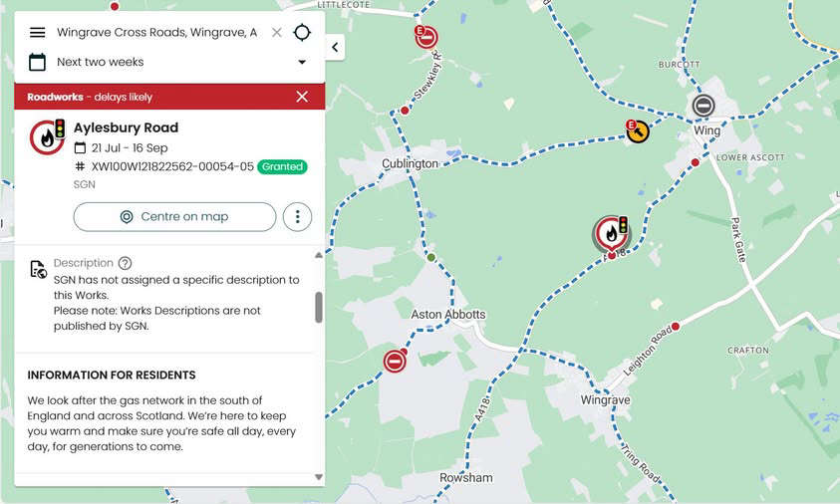Click the Wingrave Cross Roads search field

157,33
